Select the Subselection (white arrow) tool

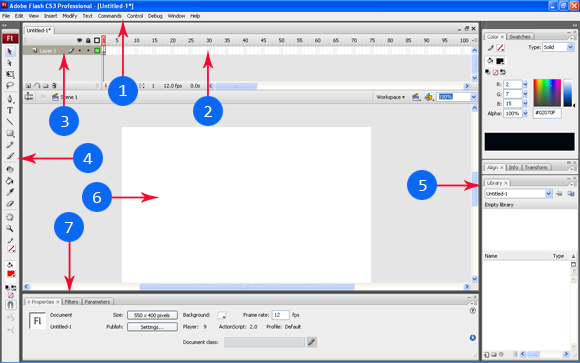point(10,63)
